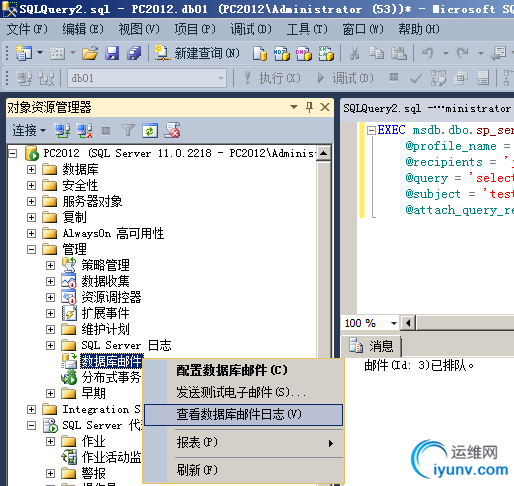Choose 配置数据库邮件(C) from context menu
Viewport: 514px width, 486px height.
click(243, 370)
